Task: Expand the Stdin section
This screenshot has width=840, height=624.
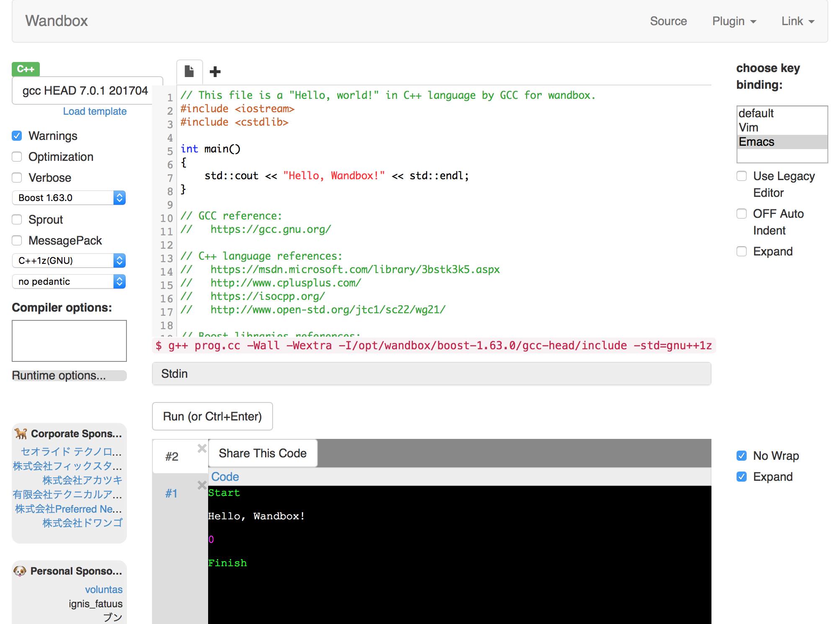Action: [x=175, y=373]
